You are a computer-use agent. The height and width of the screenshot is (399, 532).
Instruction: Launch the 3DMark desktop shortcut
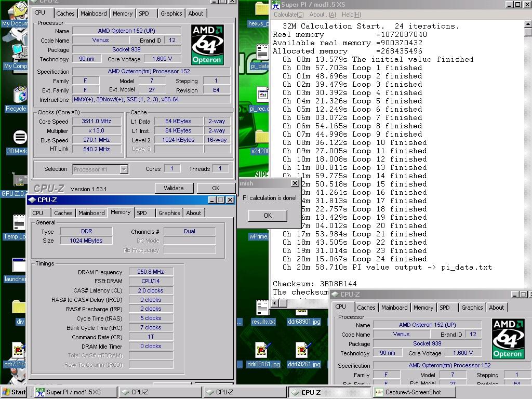(20, 137)
